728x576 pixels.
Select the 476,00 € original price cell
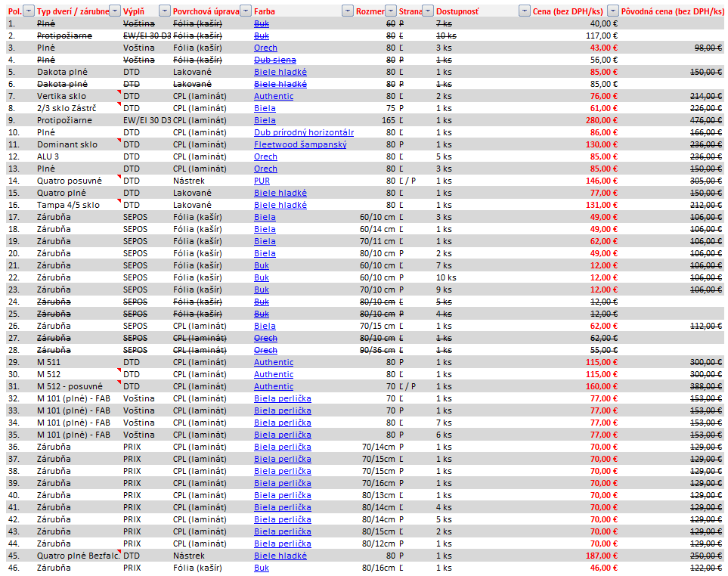(x=706, y=120)
